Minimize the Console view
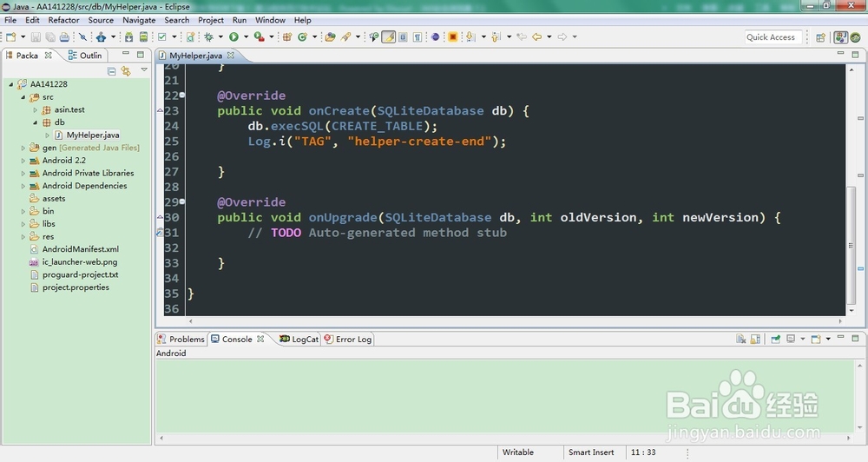868x462 pixels. click(841, 337)
